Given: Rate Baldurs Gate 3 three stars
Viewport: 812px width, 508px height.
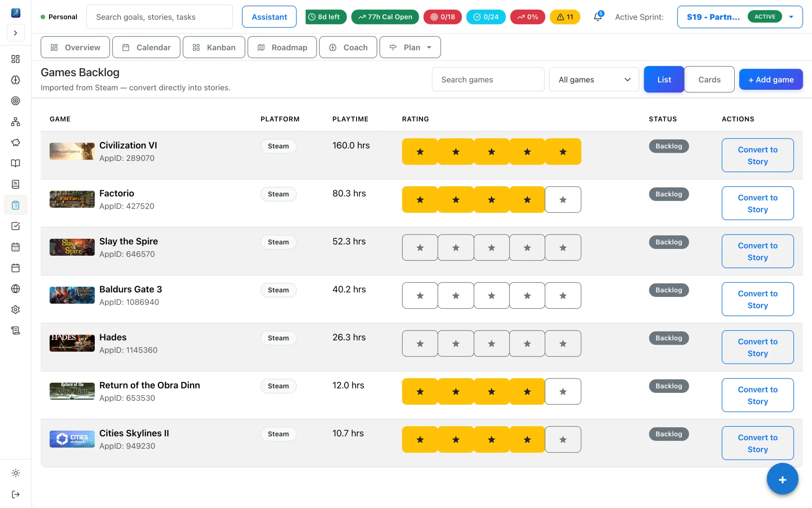Looking at the screenshot, I should tap(491, 295).
